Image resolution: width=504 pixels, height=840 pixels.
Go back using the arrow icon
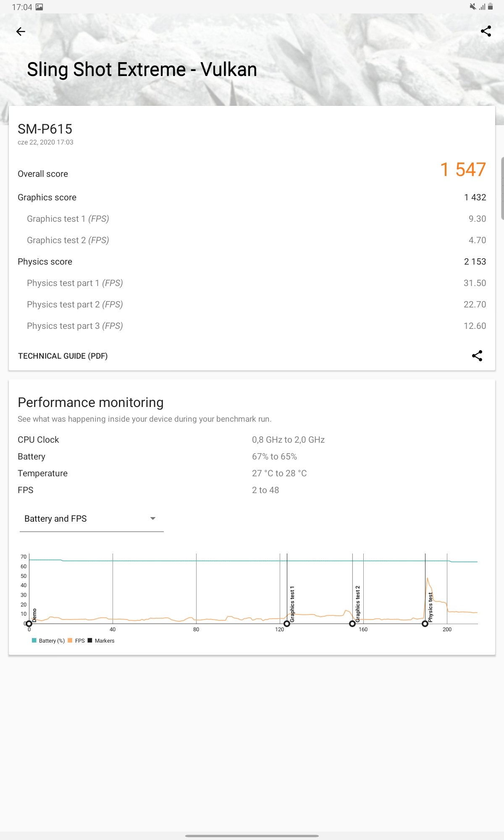coord(21,31)
